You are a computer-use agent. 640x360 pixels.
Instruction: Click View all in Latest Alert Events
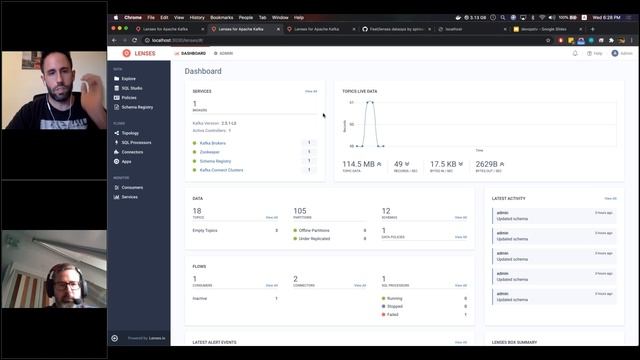pos(461,342)
